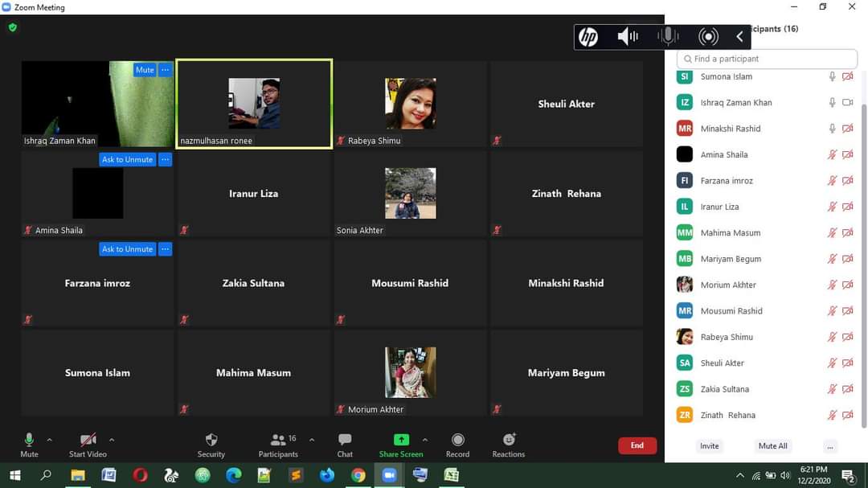Click the Mute button on Ishraq's tile

click(x=145, y=70)
